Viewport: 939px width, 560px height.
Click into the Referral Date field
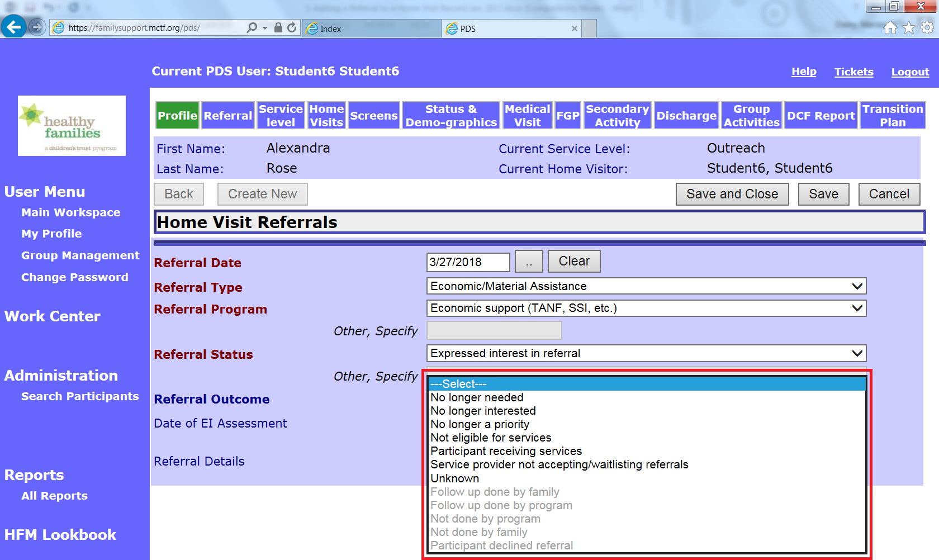(x=468, y=262)
